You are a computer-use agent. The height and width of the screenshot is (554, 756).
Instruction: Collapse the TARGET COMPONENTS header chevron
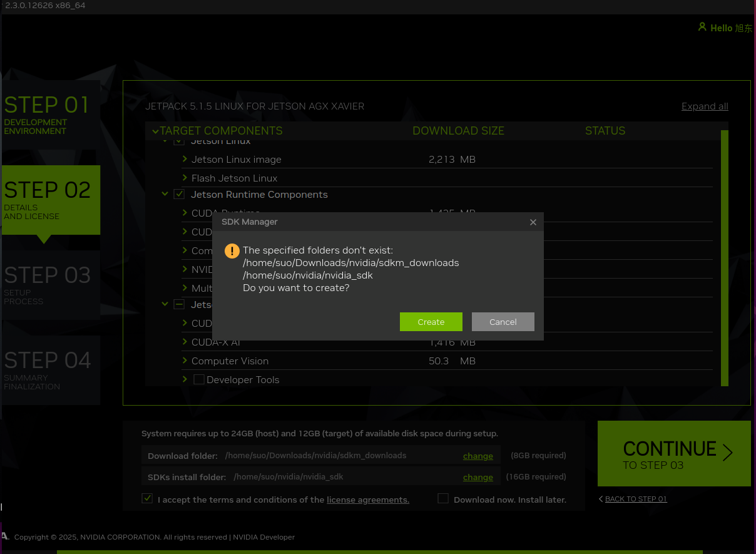[x=155, y=131]
